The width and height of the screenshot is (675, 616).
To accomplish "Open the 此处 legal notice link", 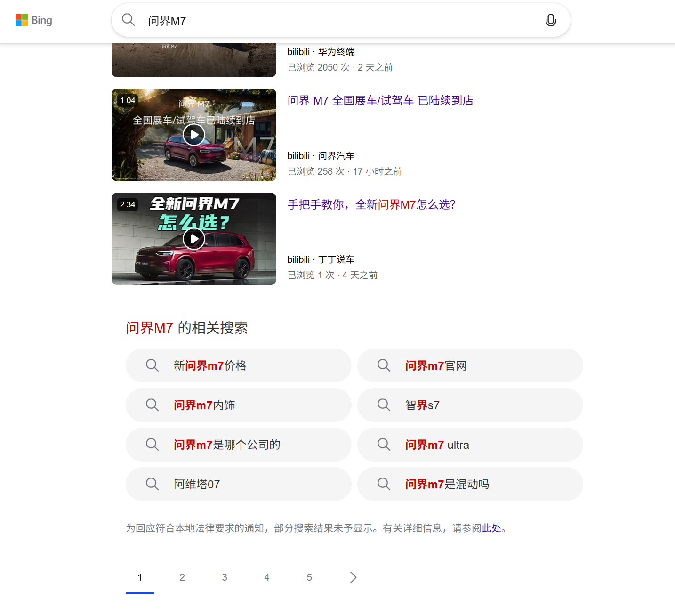I will [x=491, y=528].
